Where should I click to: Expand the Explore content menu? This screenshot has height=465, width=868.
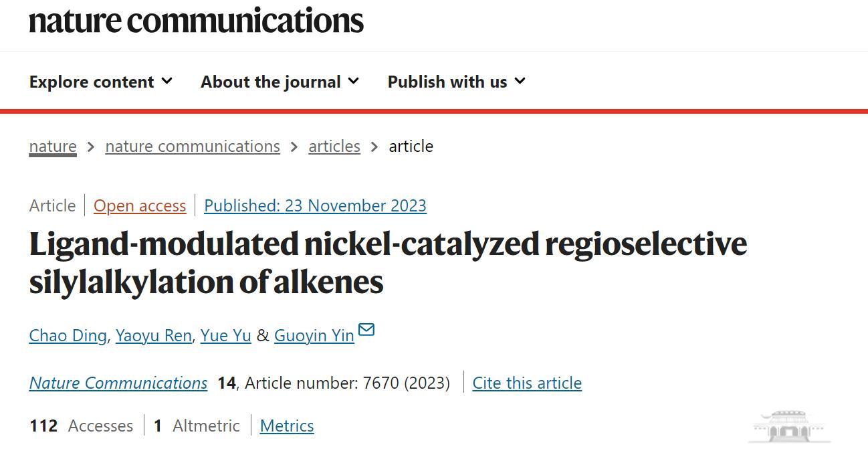101,82
